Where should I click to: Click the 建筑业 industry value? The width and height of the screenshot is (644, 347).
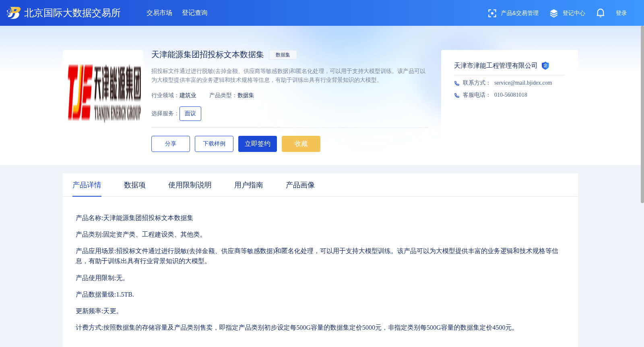(x=188, y=96)
